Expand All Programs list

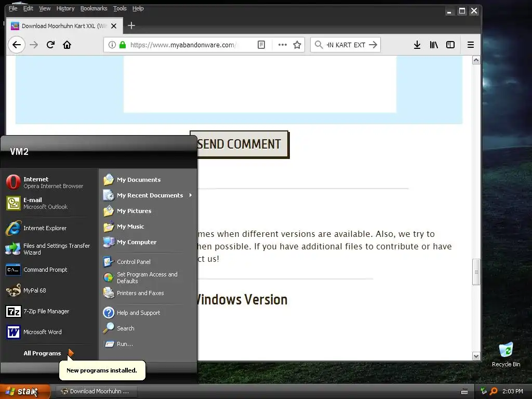(x=48, y=353)
